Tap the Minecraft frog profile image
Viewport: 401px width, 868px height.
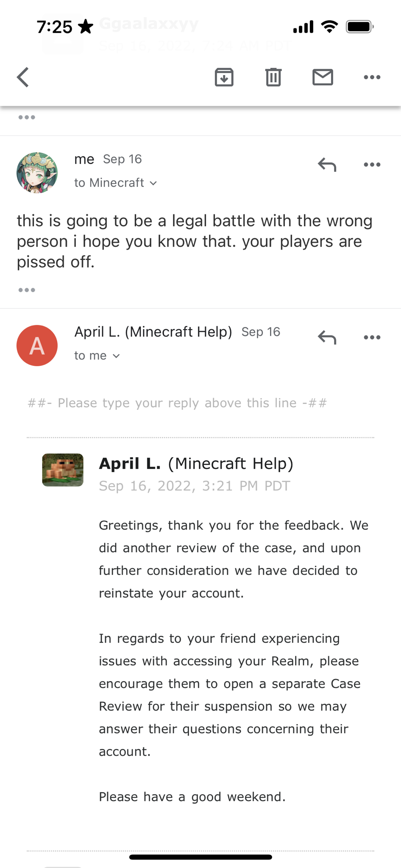[x=63, y=470]
